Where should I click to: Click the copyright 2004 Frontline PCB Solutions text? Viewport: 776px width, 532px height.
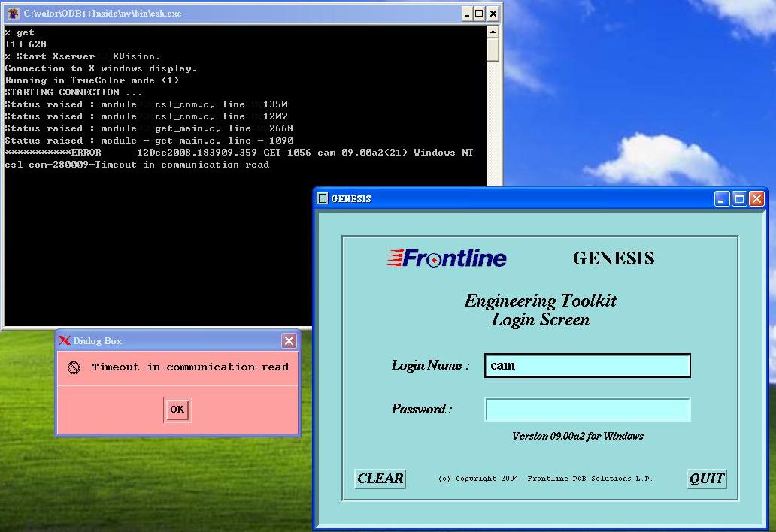pos(545,479)
